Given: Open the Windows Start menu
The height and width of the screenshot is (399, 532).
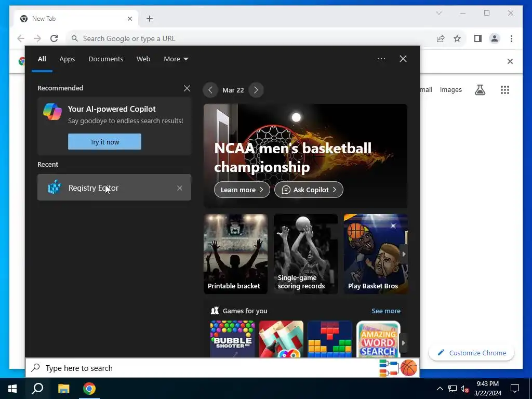Looking at the screenshot, I should (x=12, y=389).
